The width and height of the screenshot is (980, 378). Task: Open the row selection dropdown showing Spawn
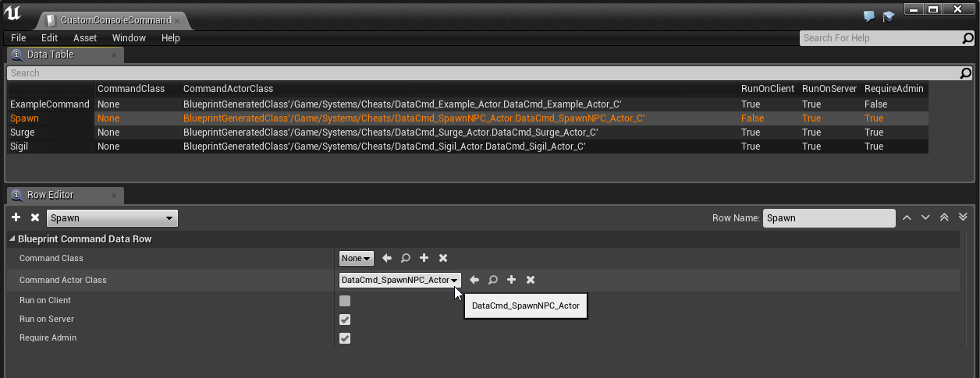click(x=112, y=218)
